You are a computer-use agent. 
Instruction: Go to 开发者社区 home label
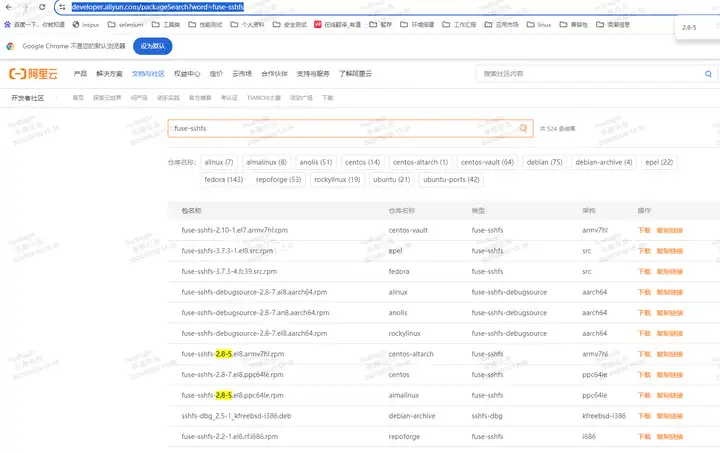point(28,98)
